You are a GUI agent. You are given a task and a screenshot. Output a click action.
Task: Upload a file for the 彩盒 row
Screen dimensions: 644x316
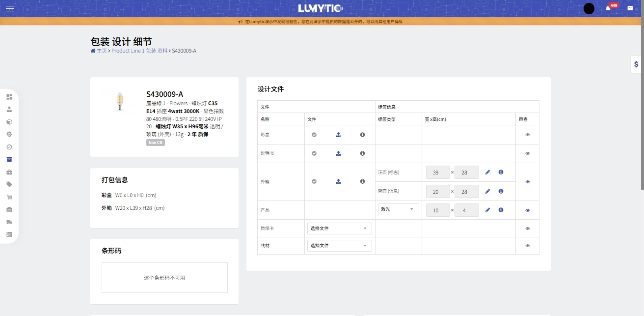tap(338, 135)
